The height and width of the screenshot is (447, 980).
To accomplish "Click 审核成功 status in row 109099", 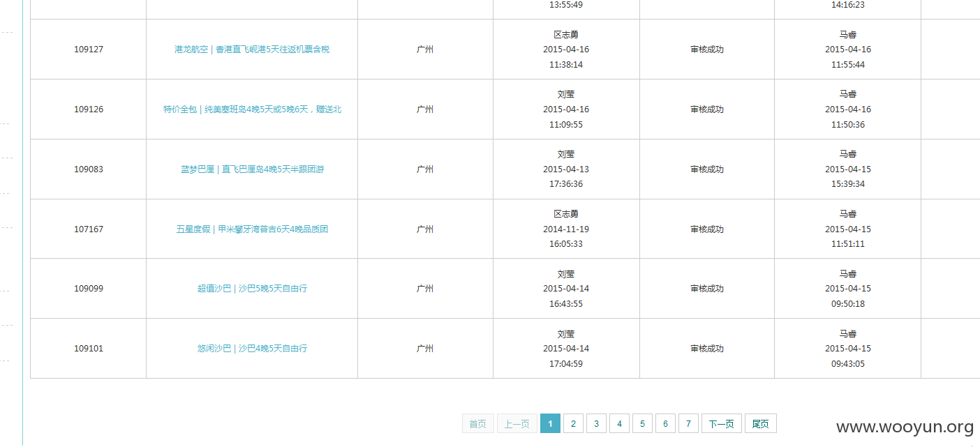I will coord(707,289).
